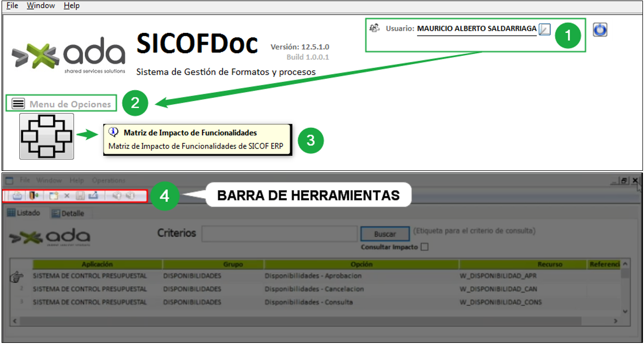Image resolution: width=644 pixels, height=345 pixels.
Task: Click the exit door icon in toolbar
Action: (x=32, y=196)
